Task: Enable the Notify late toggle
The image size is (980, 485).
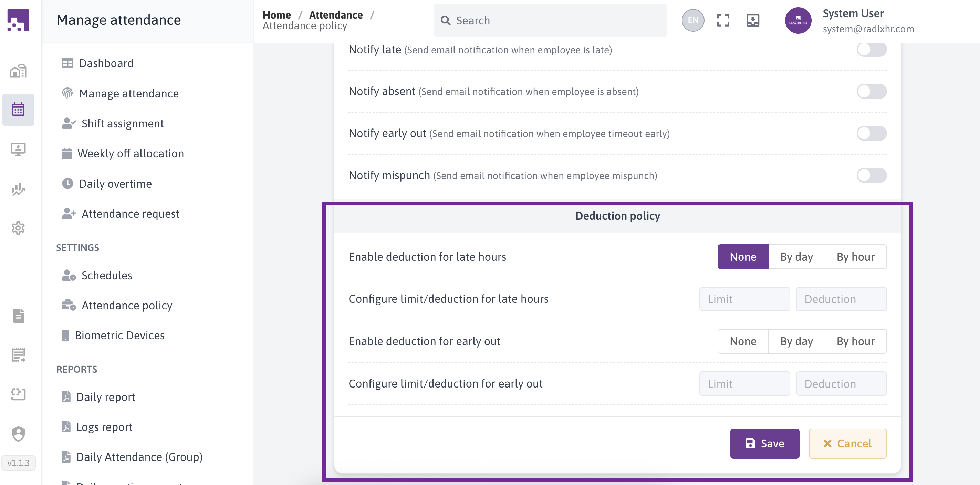Action: tap(871, 50)
